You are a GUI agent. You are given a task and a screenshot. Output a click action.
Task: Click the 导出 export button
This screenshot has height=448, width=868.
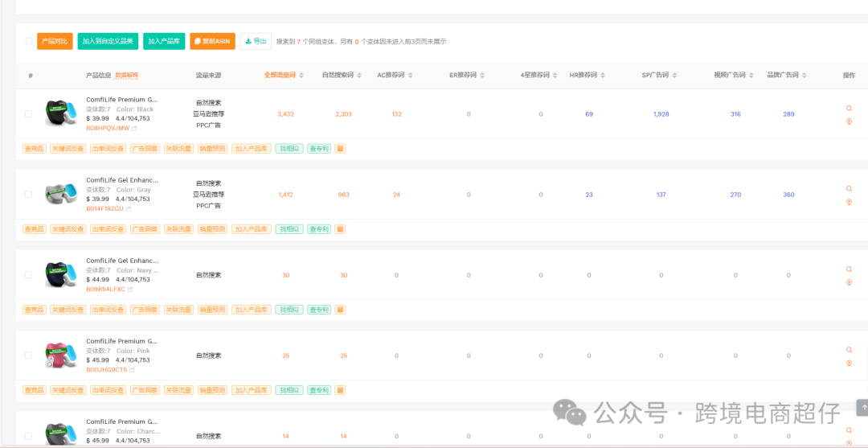click(x=256, y=41)
